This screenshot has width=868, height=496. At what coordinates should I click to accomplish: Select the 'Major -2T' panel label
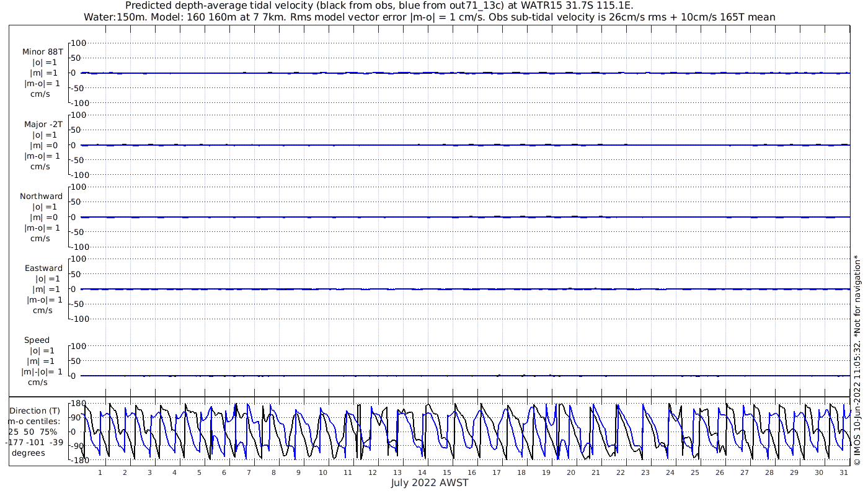(43, 125)
